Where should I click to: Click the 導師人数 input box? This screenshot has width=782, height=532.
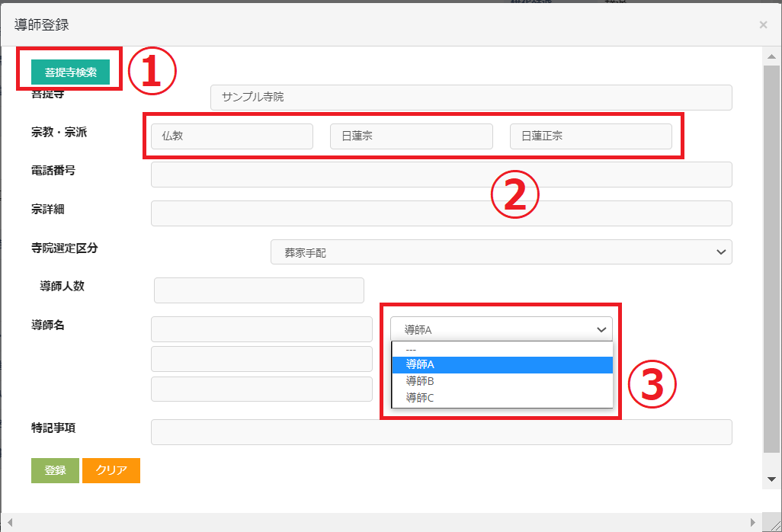point(258,290)
